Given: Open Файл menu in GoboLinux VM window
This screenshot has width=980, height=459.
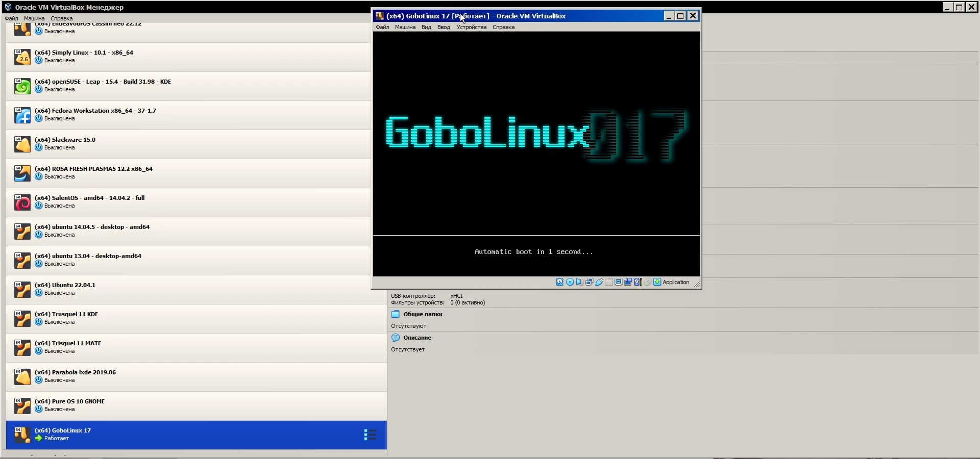Looking at the screenshot, I should click(x=382, y=27).
